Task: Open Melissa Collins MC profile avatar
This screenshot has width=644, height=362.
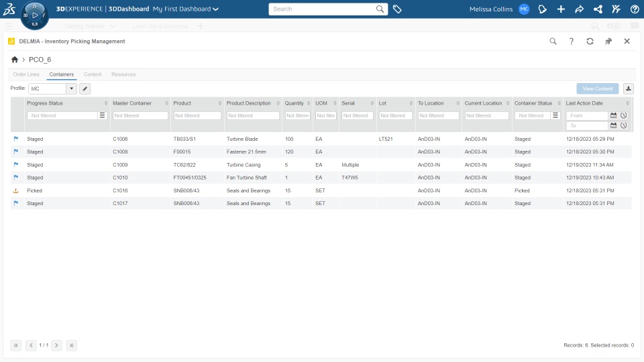Action: (x=524, y=9)
